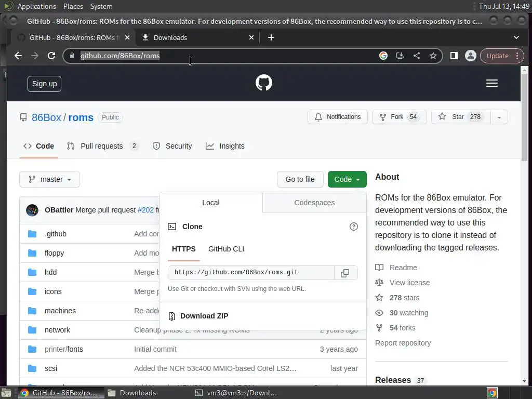
Task: View site info lock icon
Action: coord(72,56)
